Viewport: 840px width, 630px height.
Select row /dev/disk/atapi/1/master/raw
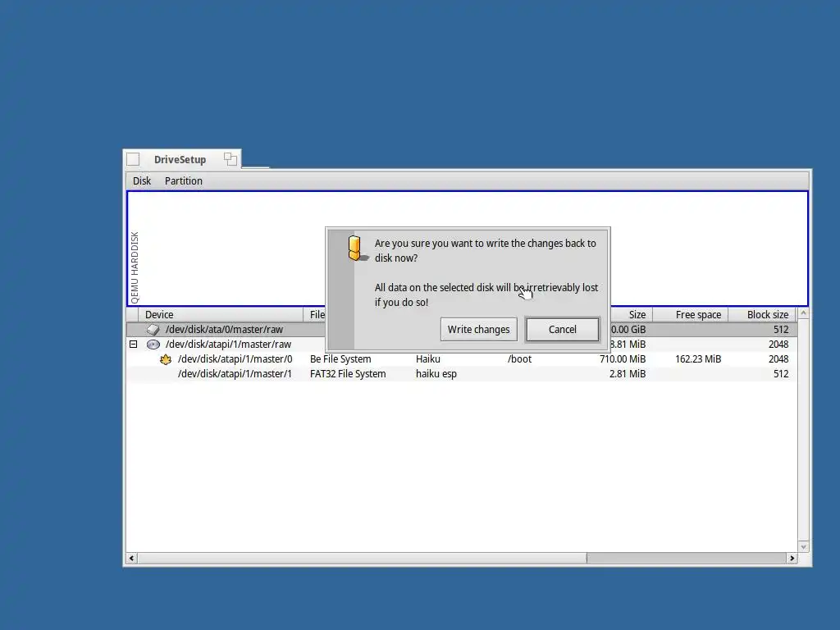point(462,345)
